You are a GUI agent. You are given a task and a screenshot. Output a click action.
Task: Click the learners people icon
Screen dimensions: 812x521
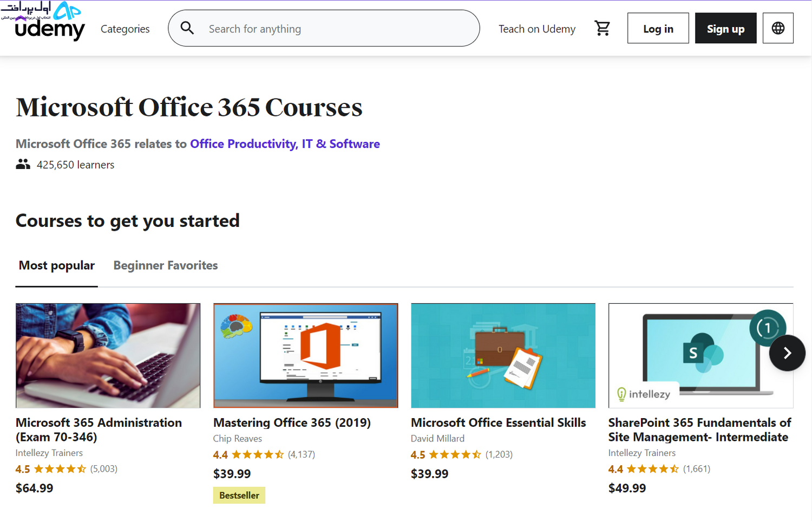tap(23, 164)
